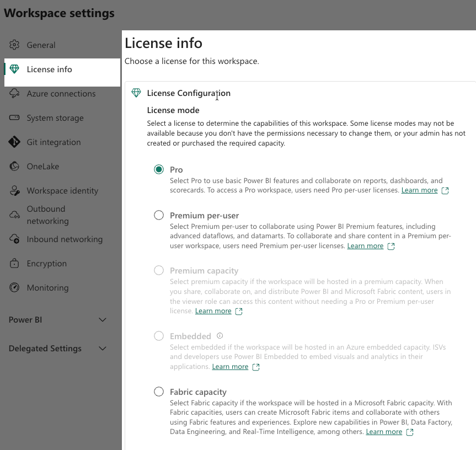Image resolution: width=476 pixels, height=450 pixels.
Task: Select the Fabric capacity radio button
Action: 159,392
